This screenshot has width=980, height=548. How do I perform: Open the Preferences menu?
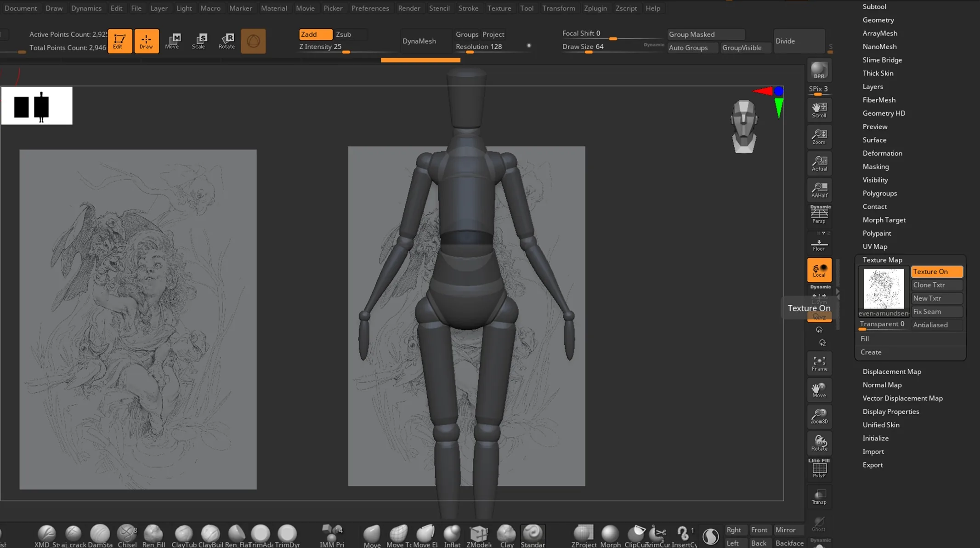(x=370, y=8)
